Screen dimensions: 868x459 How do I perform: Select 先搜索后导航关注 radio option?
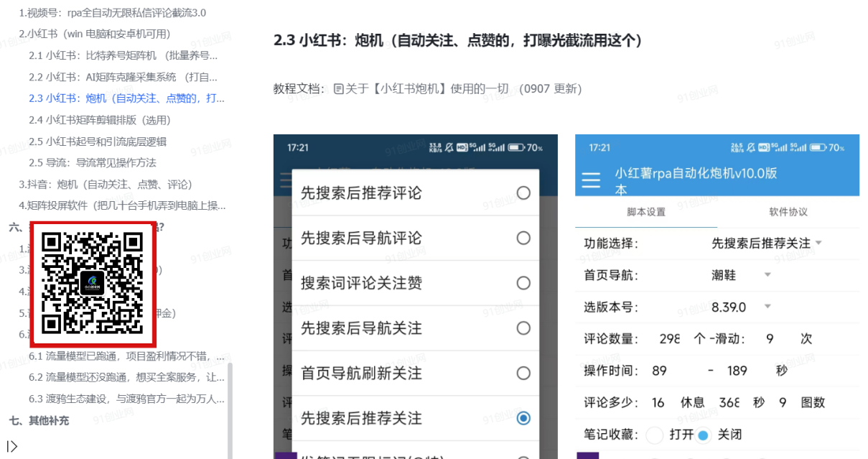coord(523,328)
